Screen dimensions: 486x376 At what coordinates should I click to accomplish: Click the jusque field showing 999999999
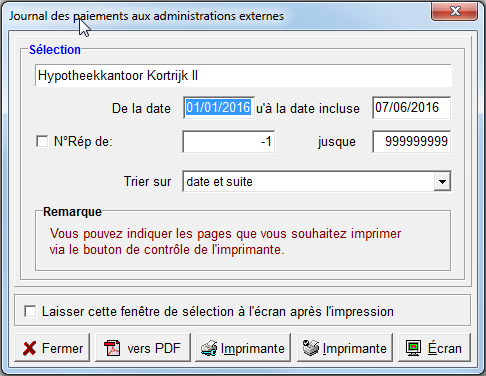[412, 142]
